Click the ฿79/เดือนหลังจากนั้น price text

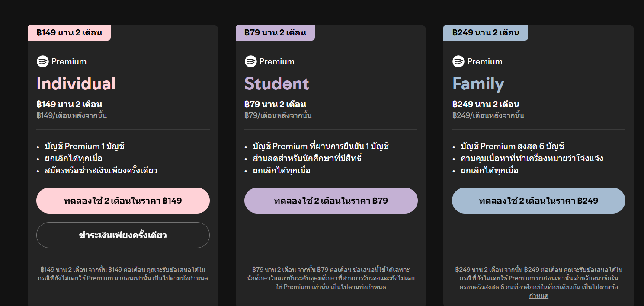pyautogui.click(x=278, y=115)
